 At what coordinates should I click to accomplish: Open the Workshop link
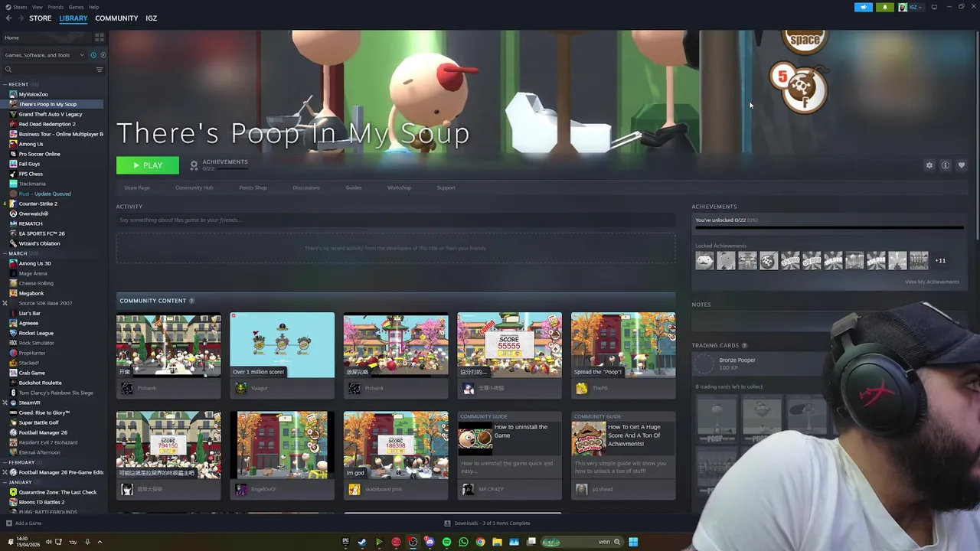(399, 187)
